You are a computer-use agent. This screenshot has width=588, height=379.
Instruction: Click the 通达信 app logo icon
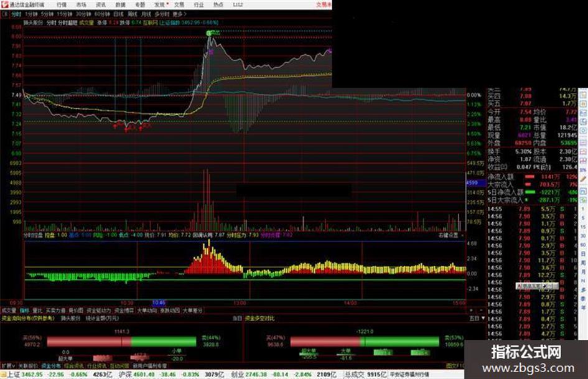click(x=5, y=5)
